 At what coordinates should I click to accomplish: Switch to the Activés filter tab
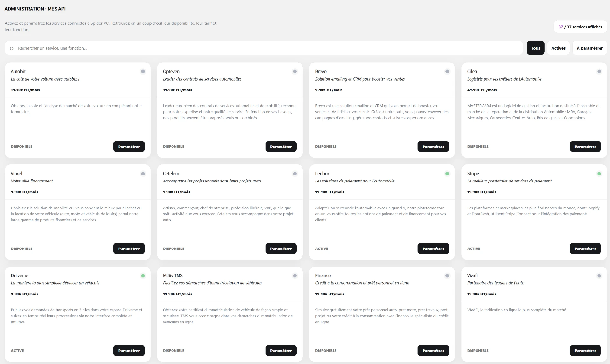[x=558, y=48]
